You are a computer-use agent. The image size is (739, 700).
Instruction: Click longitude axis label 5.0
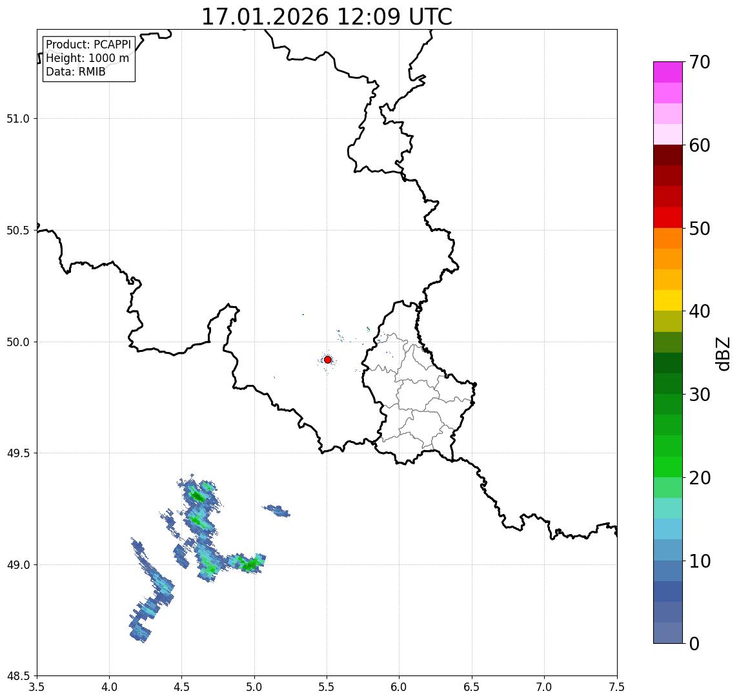[254, 687]
